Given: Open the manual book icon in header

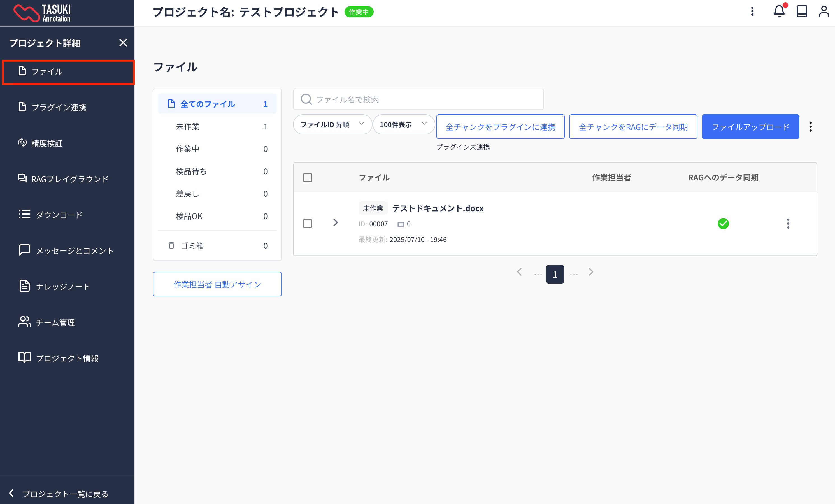Looking at the screenshot, I should (801, 11).
